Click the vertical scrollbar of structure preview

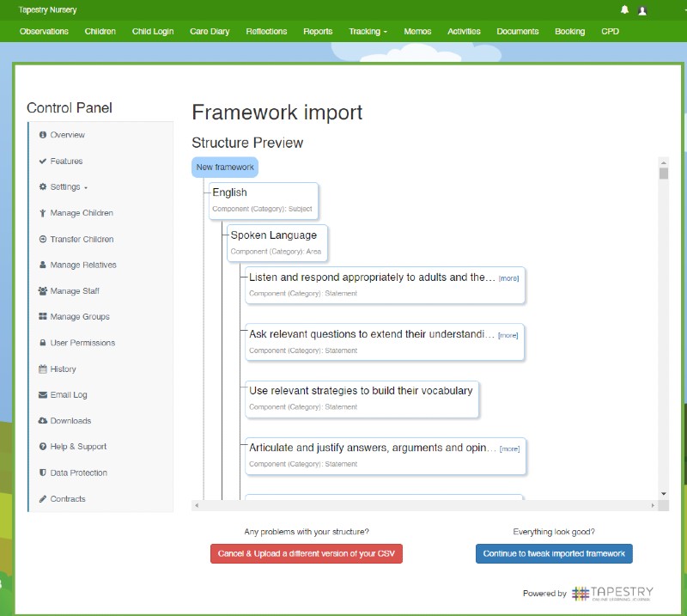pyautogui.click(x=663, y=326)
